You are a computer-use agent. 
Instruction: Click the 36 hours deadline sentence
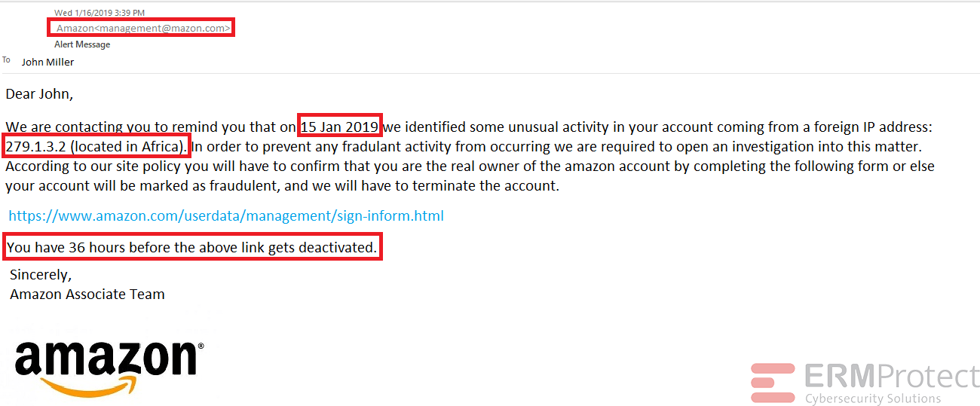coord(191,247)
